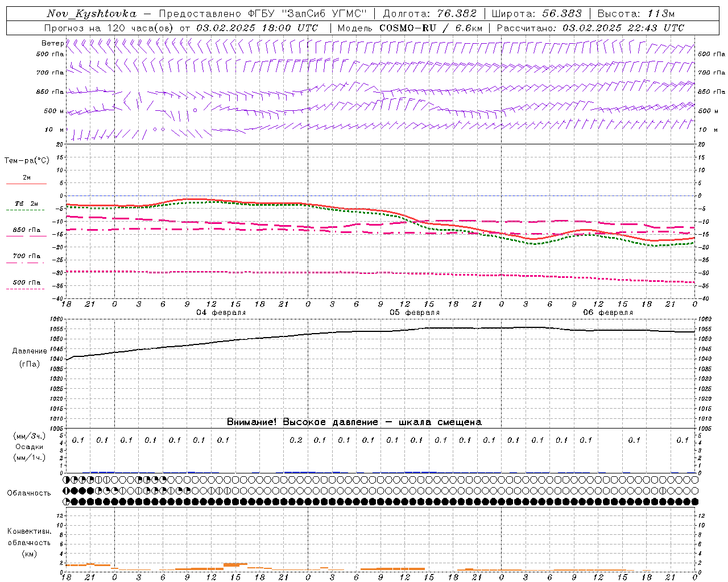Select the 'Предоставлено ФГБУ "ЗапСиб УГМС"' provider text

263,14
